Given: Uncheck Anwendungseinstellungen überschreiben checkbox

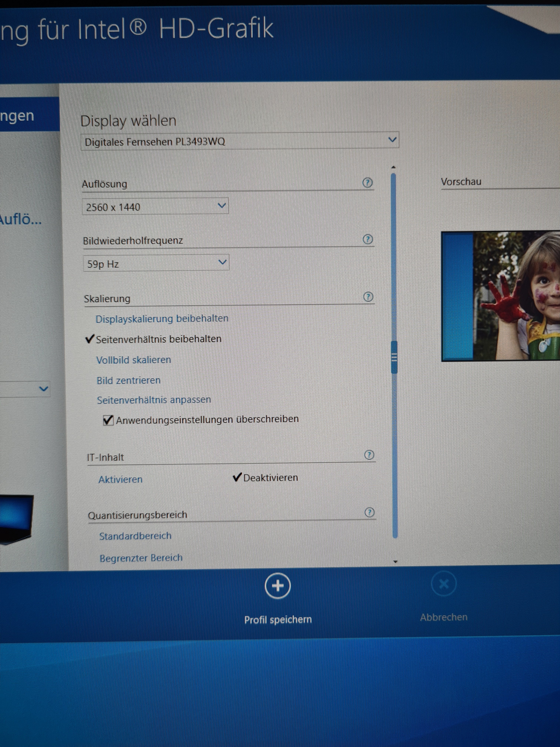Looking at the screenshot, I should tap(108, 420).
